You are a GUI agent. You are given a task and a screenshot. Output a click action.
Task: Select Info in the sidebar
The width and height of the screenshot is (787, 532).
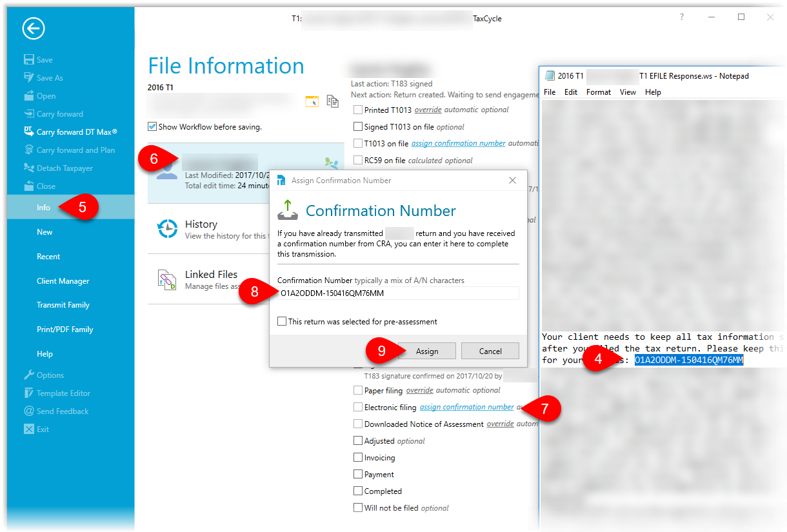[x=71, y=207]
